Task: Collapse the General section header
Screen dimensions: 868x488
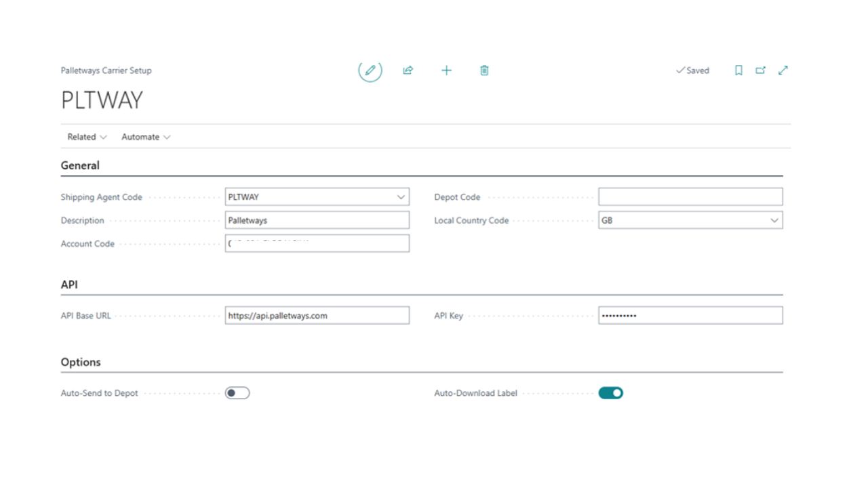Action: (x=80, y=165)
